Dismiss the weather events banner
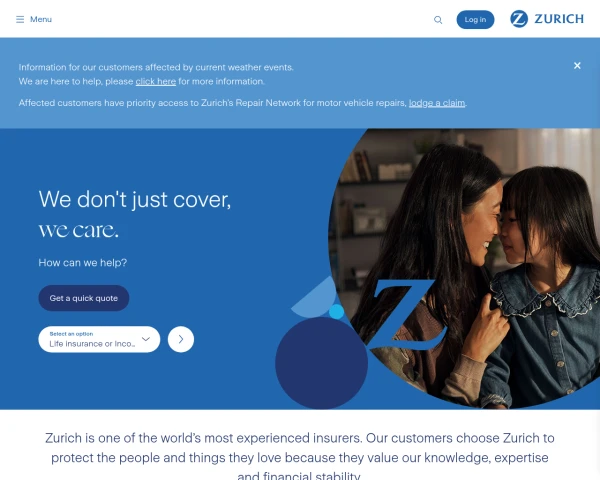 577,65
